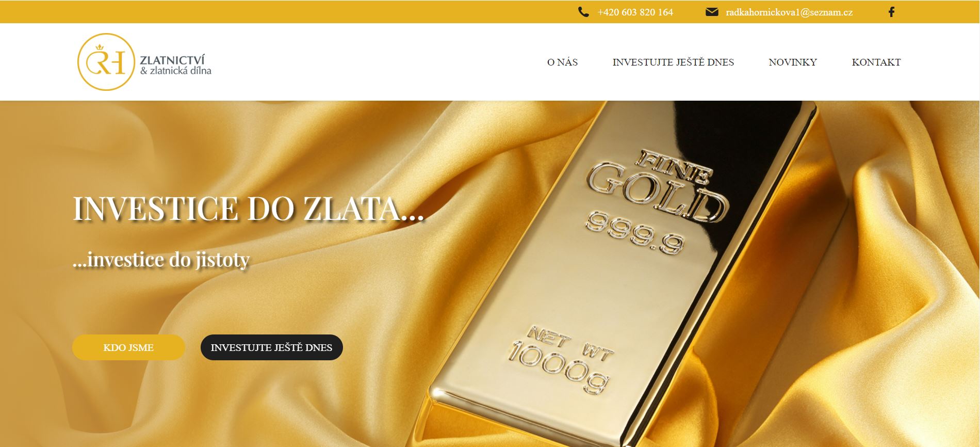Open the KONTAKT menu item
This screenshot has width=980, height=447.
876,62
